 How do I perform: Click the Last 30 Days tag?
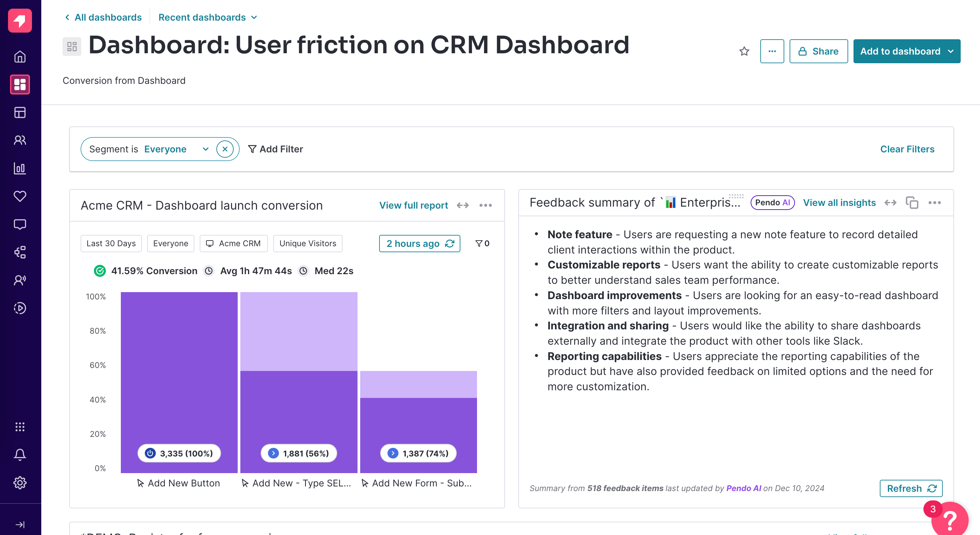[111, 243]
